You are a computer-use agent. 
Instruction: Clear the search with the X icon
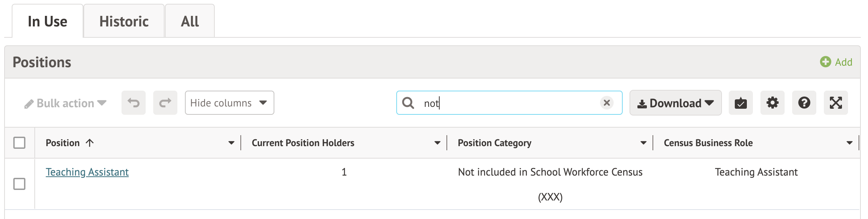tap(606, 103)
